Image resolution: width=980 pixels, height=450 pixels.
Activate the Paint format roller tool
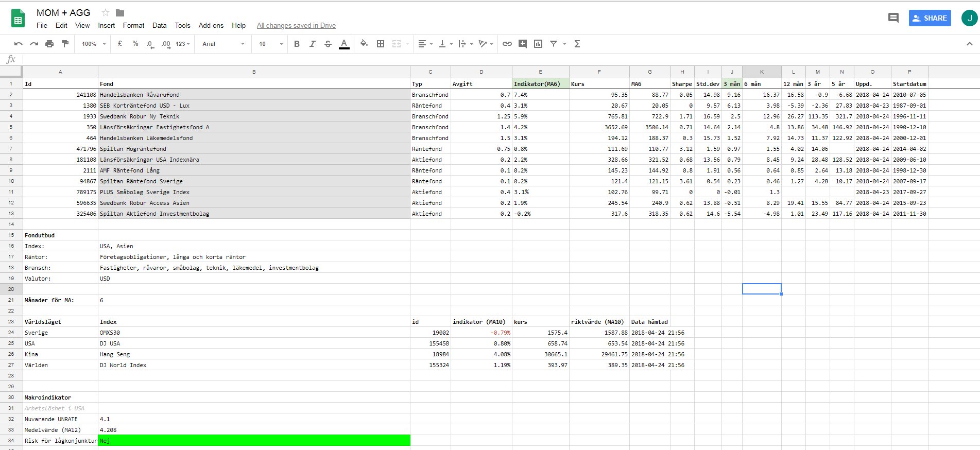pos(65,44)
